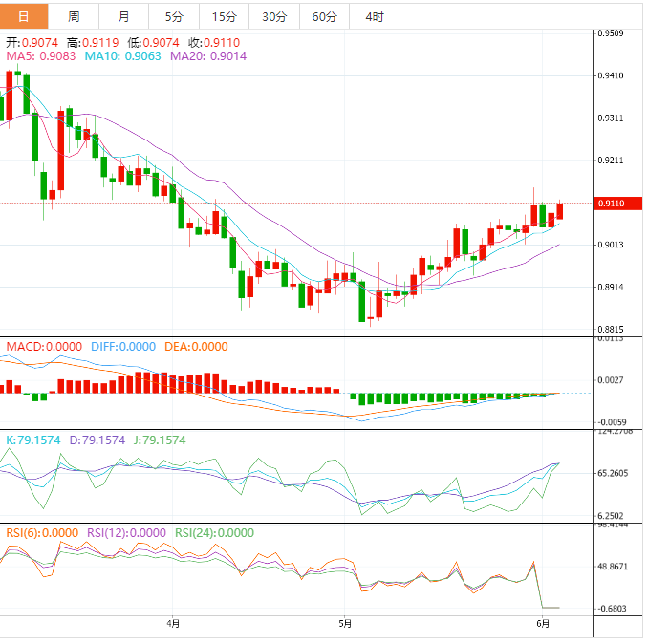Click the red 0.9110 current price tag
The height and width of the screenshot is (644, 648).
[x=611, y=204]
